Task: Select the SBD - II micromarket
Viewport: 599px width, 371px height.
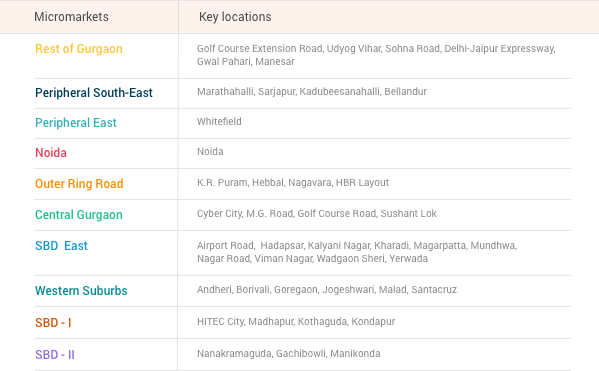Action: click(x=55, y=355)
